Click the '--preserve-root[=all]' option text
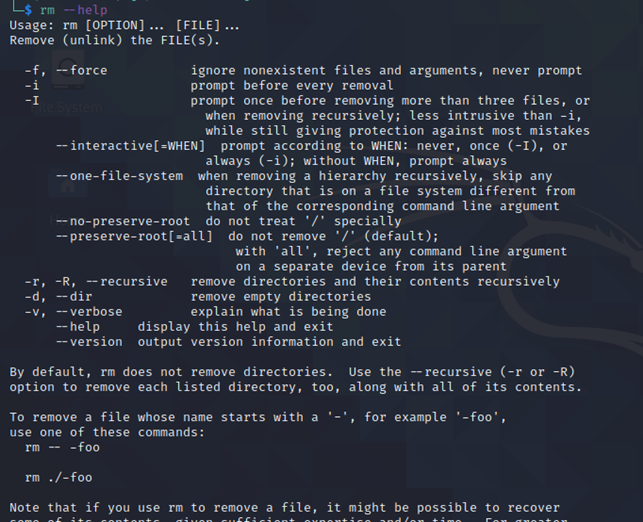Viewport: 643px width, 522px height. (x=134, y=237)
